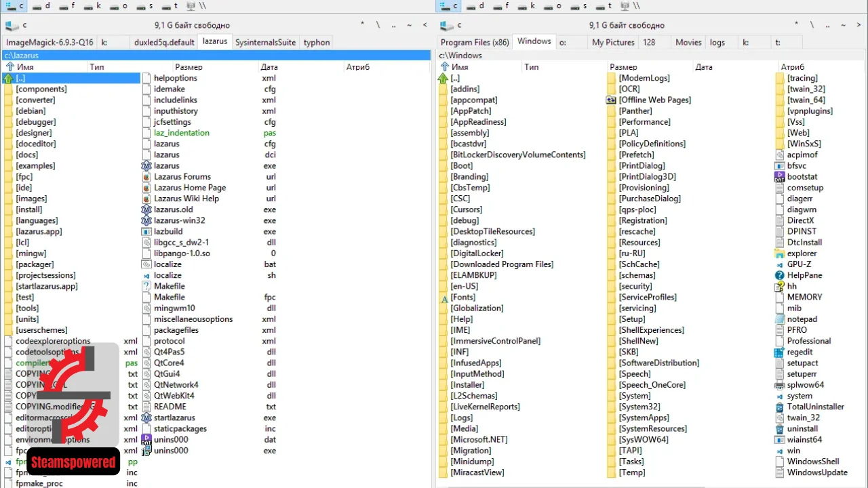The width and height of the screenshot is (868, 488).
Task: Click the Offline Web Pages folder icon
Action: [612, 100]
